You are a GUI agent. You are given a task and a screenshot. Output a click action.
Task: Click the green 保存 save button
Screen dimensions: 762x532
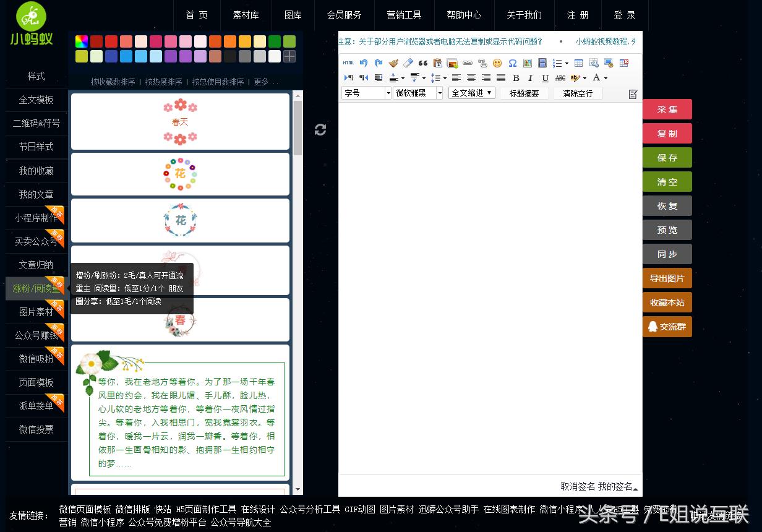pyautogui.click(x=667, y=158)
